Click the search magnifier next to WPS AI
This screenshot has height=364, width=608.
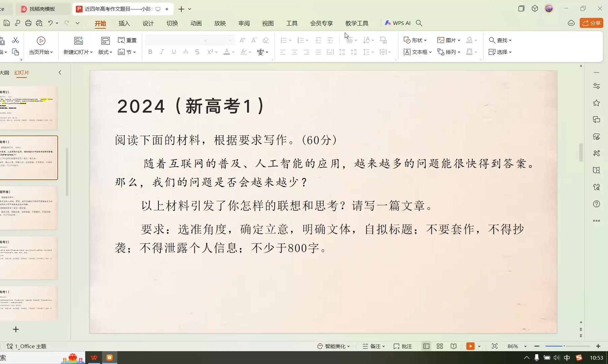click(x=419, y=23)
